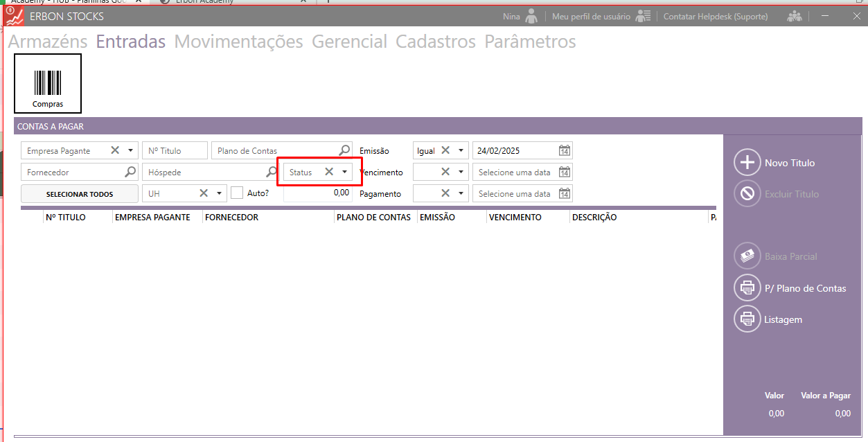Open the Vencimento calendar picker icon
This screenshot has height=442, width=868.
(x=564, y=173)
